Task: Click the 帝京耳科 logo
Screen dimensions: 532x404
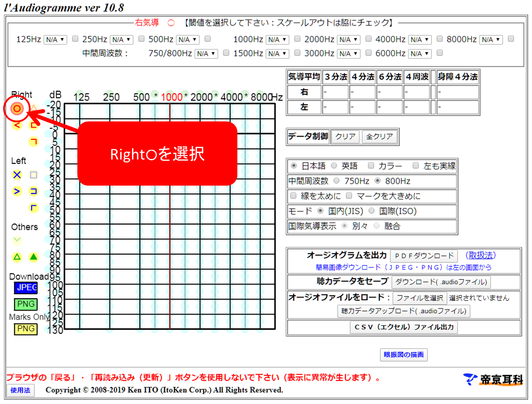Action: 493,379
